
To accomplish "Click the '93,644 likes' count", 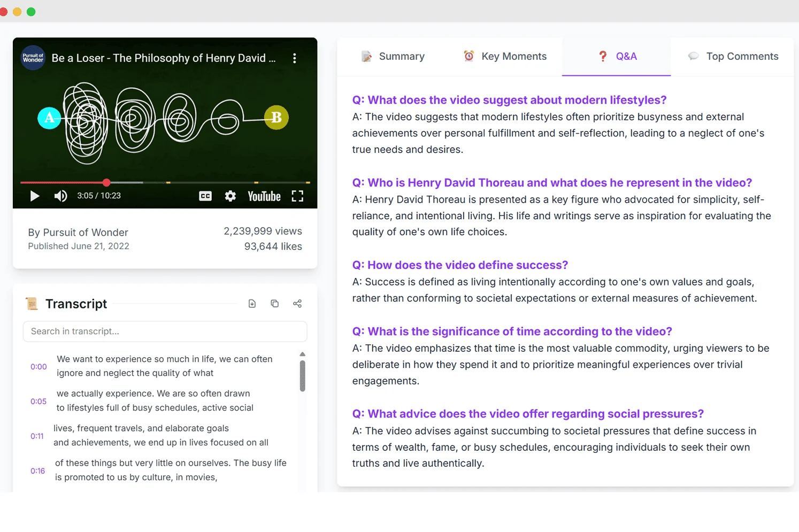I will 273,246.
